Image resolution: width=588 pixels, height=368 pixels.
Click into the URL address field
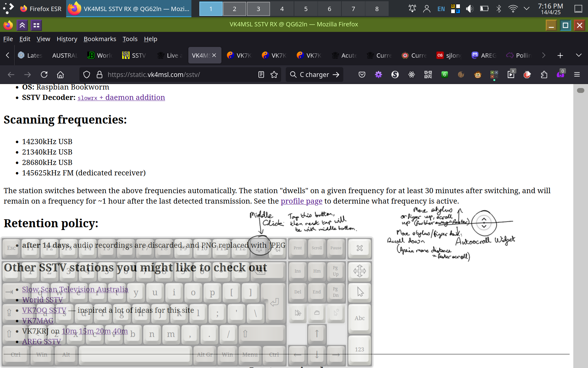pos(181,75)
